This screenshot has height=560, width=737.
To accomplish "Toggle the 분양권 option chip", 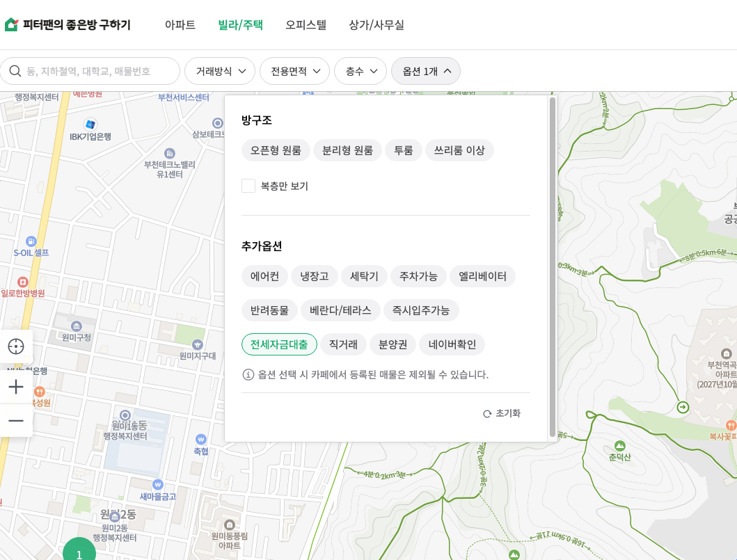I will [393, 344].
